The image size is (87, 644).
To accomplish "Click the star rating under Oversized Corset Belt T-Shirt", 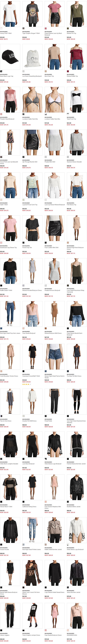I will click(x=27, y=384).
